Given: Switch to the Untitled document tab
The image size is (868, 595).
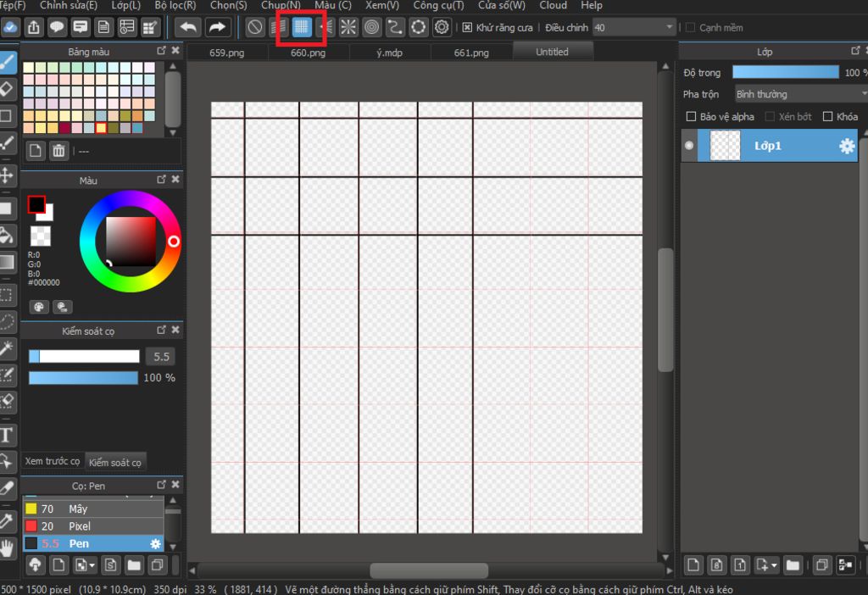Looking at the screenshot, I should tap(553, 52).
